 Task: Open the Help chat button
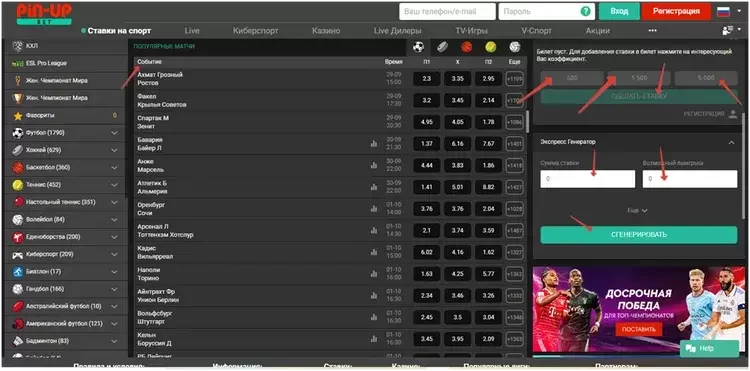pos(709,349)
